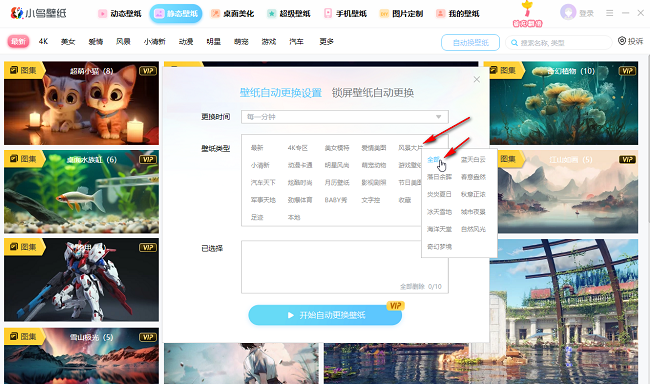The height and width of the screenshot is (384, 650).
Task: Choose 本地 wallpaper type
Action: coord(294,218)
